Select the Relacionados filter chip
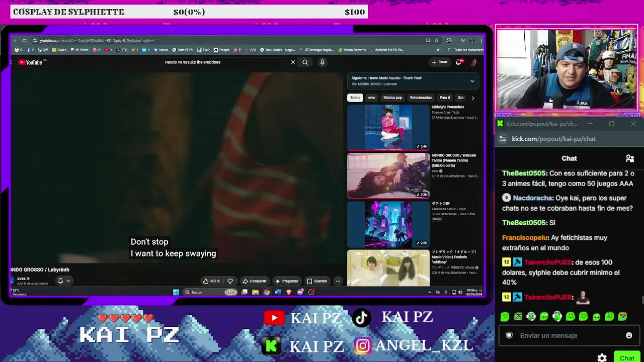Screen dimensions: 644x362 pos(421,98)
